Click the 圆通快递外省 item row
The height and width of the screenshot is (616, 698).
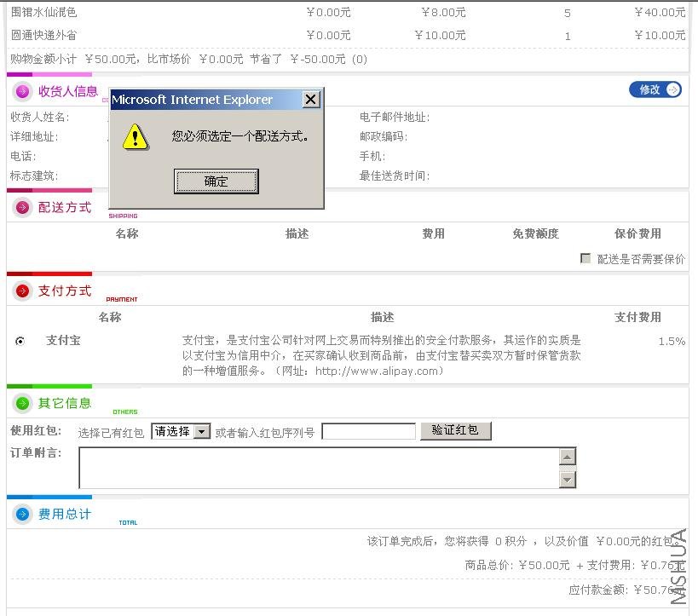43,36
